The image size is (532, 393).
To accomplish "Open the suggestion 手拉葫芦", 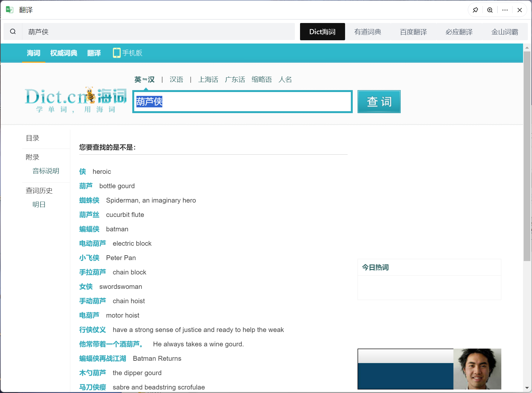I will pyautogui.click(x=93, y=272).
